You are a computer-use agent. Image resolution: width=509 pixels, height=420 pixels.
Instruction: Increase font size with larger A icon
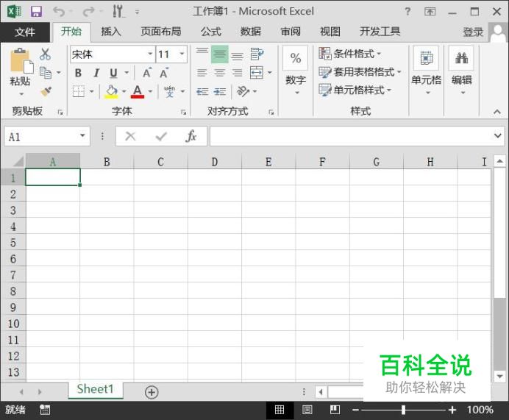[147, 73]
